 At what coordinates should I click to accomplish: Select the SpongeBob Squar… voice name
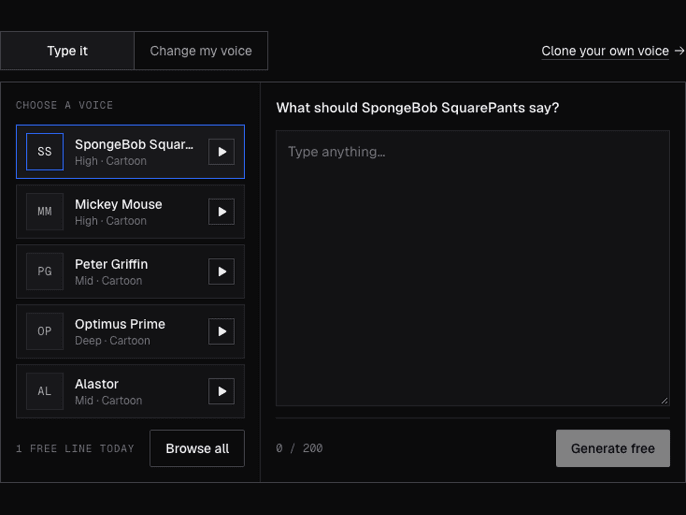click(x=134, y=145)
